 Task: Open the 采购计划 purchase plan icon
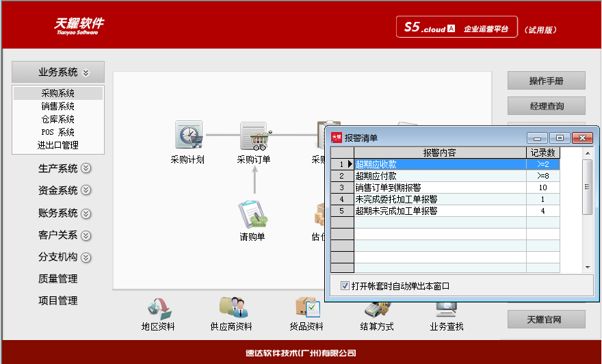point(189,135)
